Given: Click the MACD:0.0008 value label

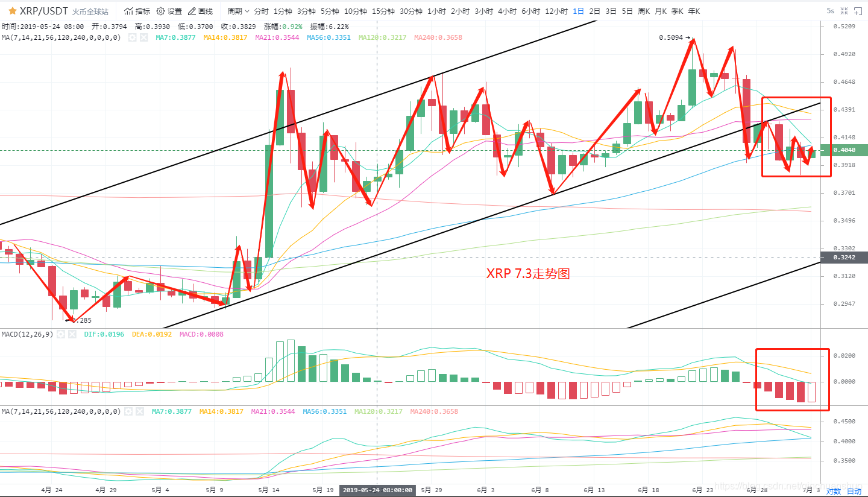Looking at the screenshot, I should click(201, 334).
